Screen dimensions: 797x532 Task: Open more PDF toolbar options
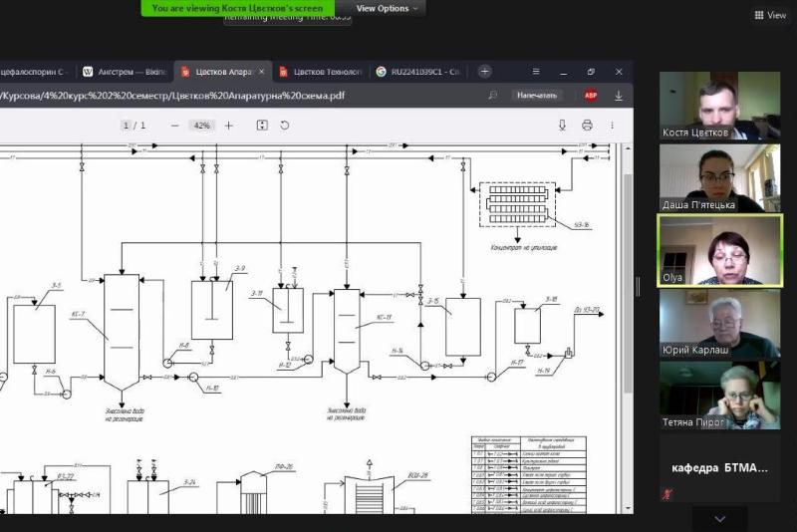click(611, 126)
